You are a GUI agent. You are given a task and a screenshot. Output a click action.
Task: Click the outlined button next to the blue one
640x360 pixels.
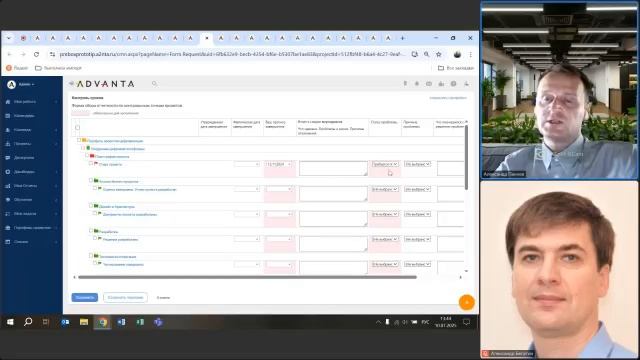pos(125,298)
